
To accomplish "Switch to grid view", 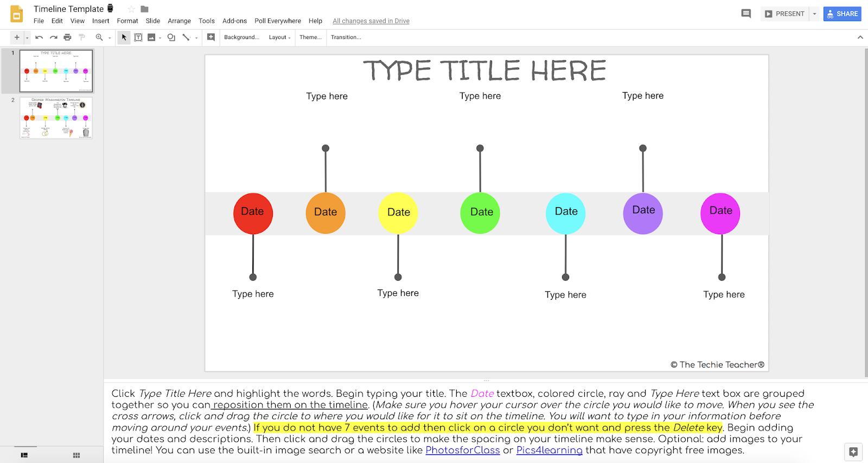I will coord(76,455).
